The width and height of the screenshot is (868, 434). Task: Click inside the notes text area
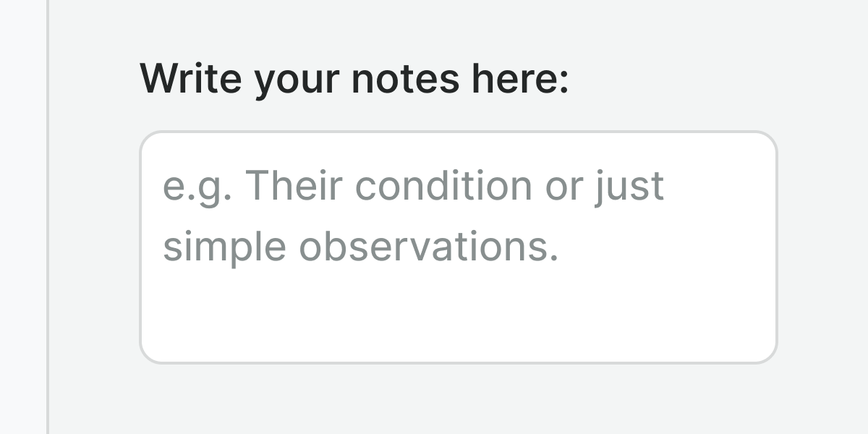[x=458, y=247]
